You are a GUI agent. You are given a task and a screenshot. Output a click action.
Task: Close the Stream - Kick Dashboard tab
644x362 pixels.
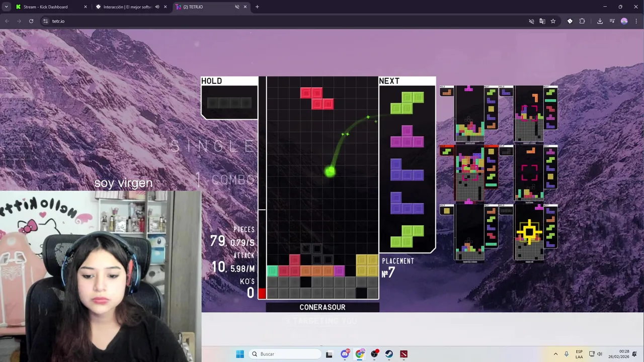85,7
